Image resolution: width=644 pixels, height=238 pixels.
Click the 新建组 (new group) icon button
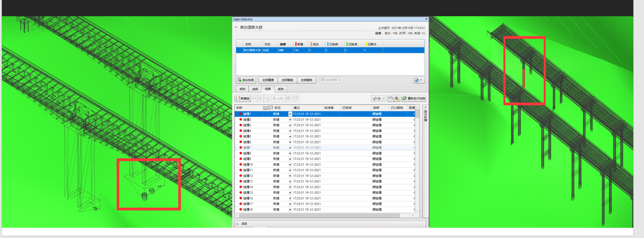pyautogui.click(x=243, y=98)
